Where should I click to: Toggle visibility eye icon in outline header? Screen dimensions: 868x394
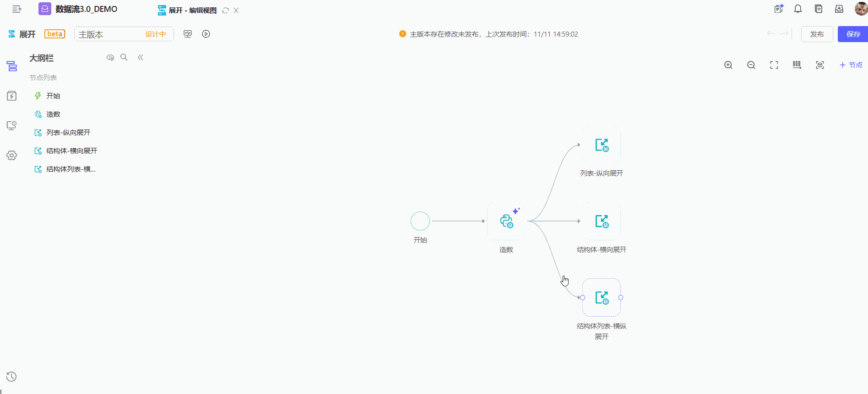(110, 58)
